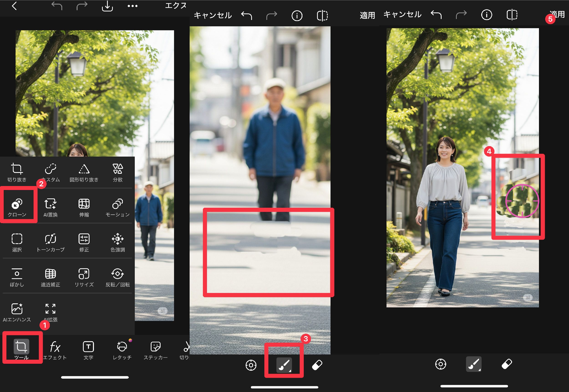
Task: Switch to the ステッカー tab
Action: (156, 350)
